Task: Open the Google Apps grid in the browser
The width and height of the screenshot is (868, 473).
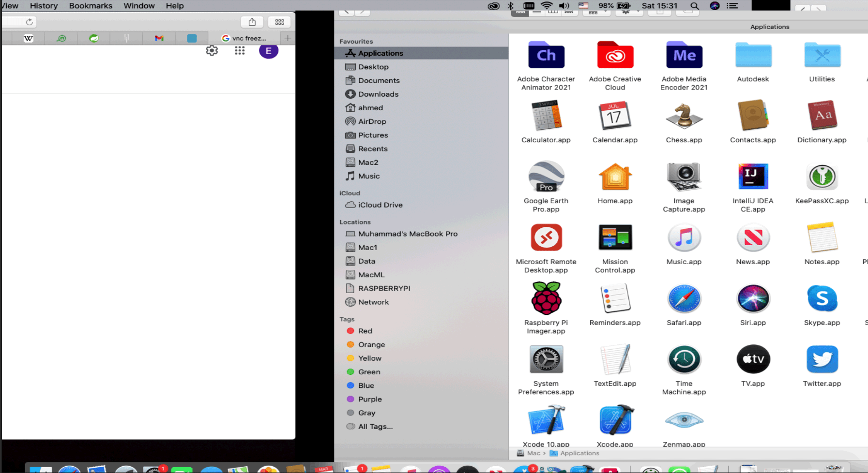Action: pyautogui.click(x=240, y=50)
